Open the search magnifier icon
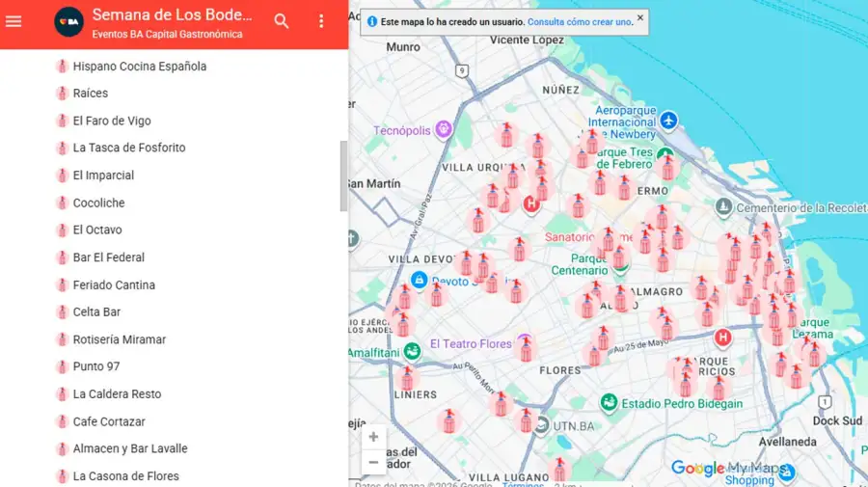 pyautogui.click(x=282, y=21)
